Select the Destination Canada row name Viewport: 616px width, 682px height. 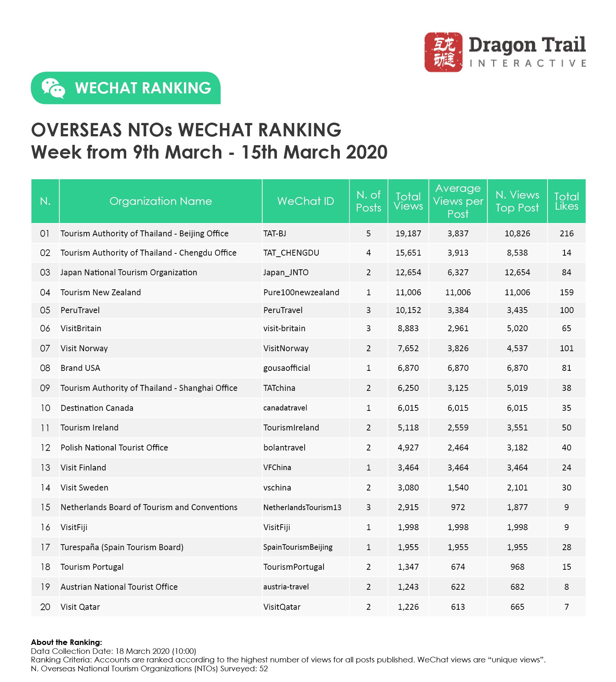click(97, 408)
